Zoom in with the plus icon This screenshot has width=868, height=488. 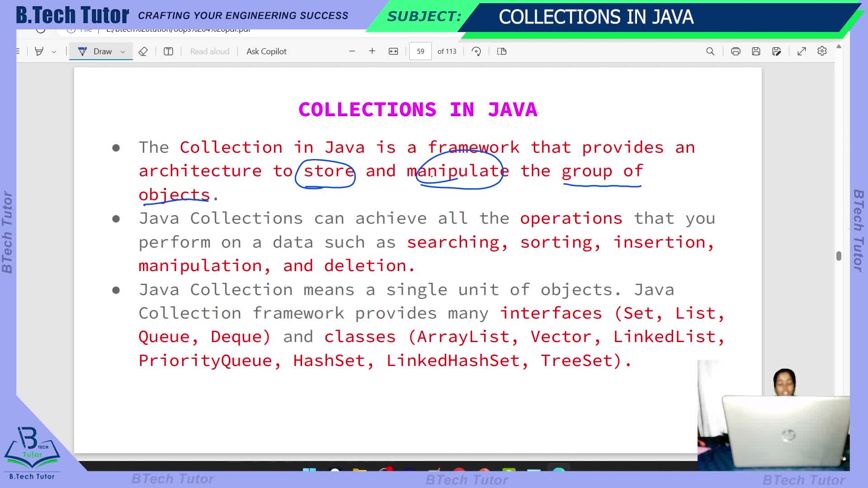372,52
